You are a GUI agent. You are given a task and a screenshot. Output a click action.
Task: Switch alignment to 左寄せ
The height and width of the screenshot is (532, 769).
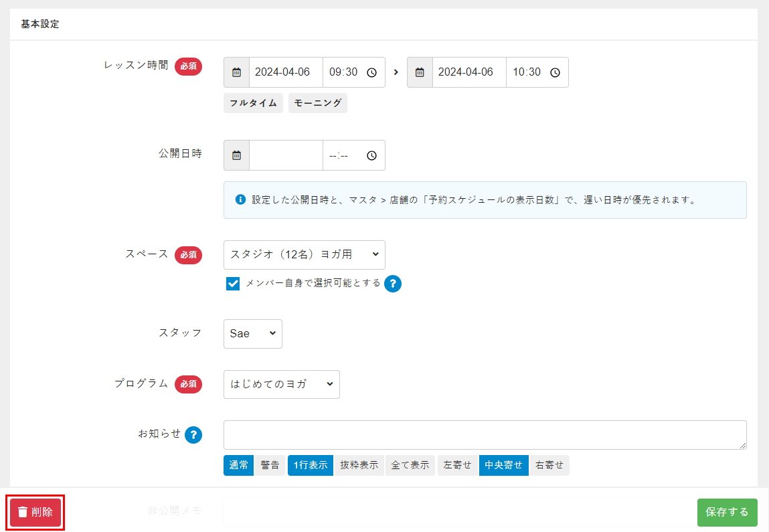tap(458, 466)
